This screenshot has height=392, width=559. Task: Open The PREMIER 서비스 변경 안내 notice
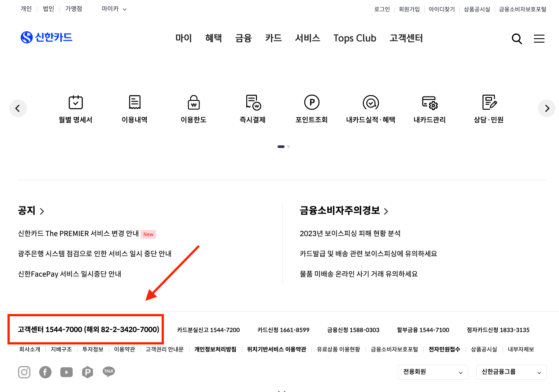point(78,233)
